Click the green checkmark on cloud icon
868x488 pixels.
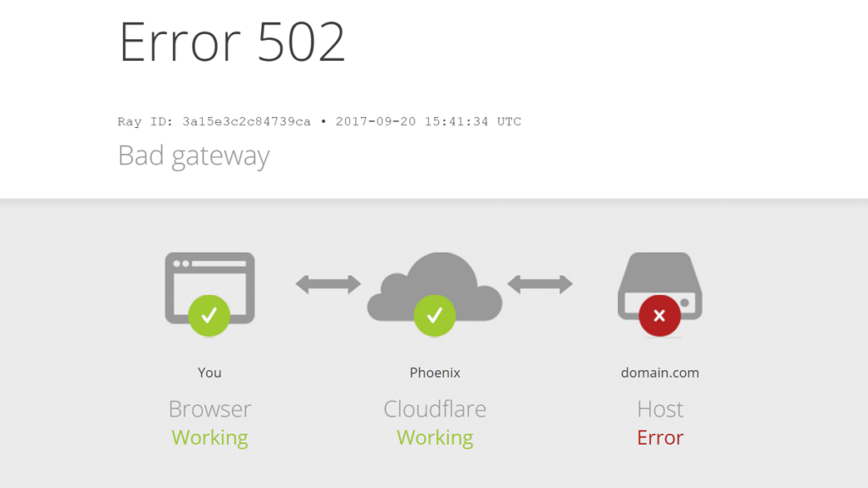point(435,315)
